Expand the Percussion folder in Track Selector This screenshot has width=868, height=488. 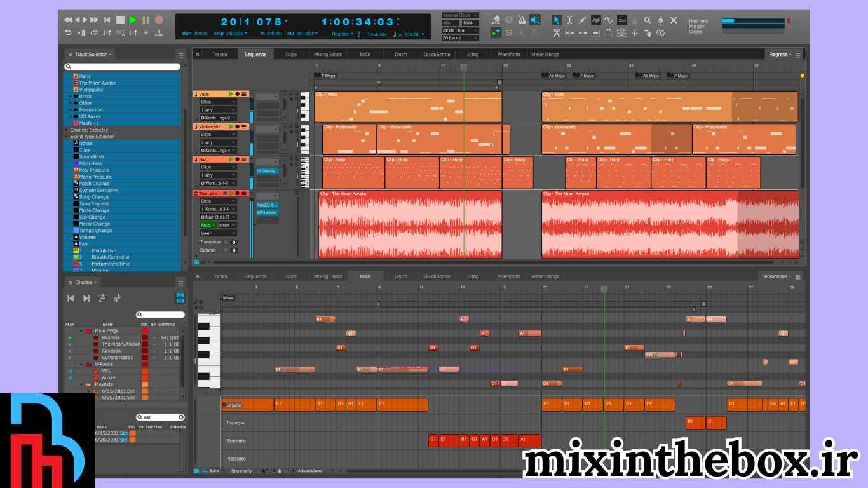(x=71, y=110)
